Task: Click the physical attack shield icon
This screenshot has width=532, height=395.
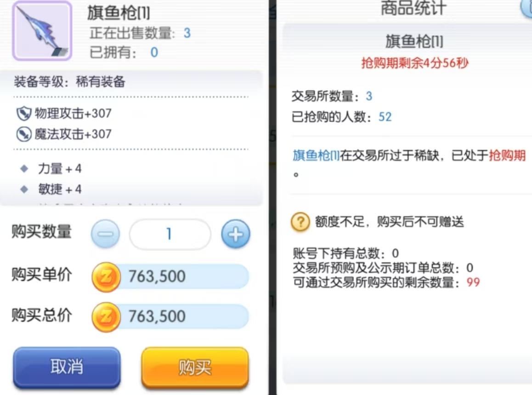Action: [24, 114]
